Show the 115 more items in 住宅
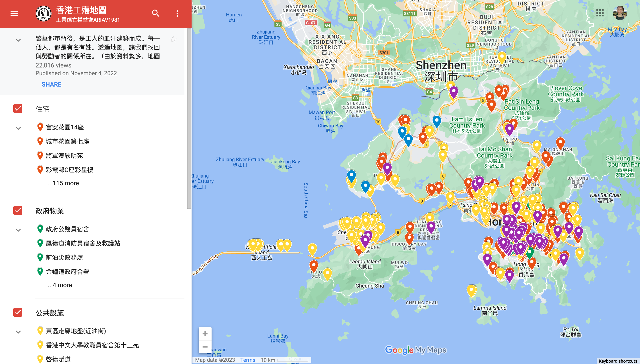The image size is (640, 364). click(63, 183)
